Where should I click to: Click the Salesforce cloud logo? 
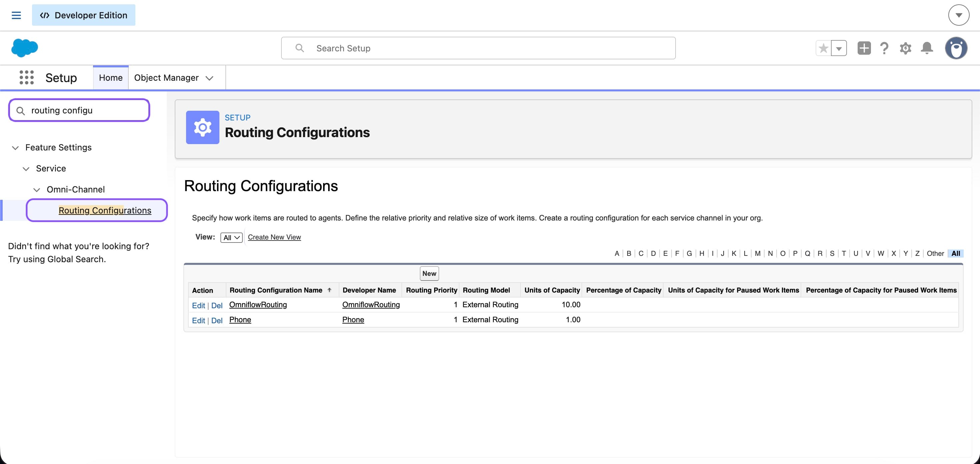pyautogui.click(x=25, y=48)
